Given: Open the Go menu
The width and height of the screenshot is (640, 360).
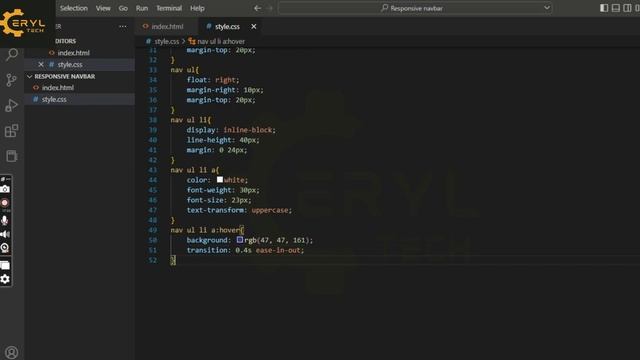Looking at the screenshot, I should [123, 8].
